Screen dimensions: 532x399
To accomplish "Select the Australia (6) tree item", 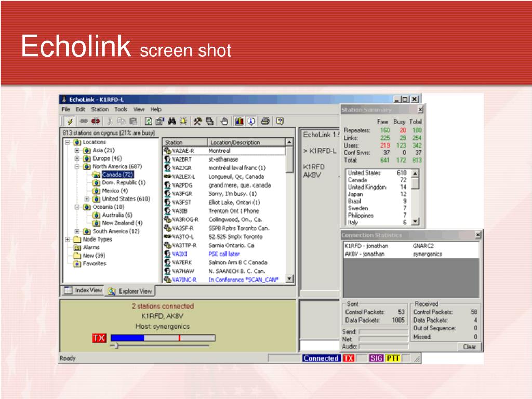I will (117, 215).
